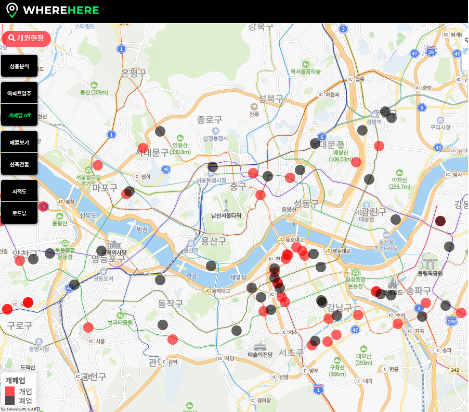469x412 pixels.
Task: Toggle the green 개폐업 off button
Action: [19, 115]
